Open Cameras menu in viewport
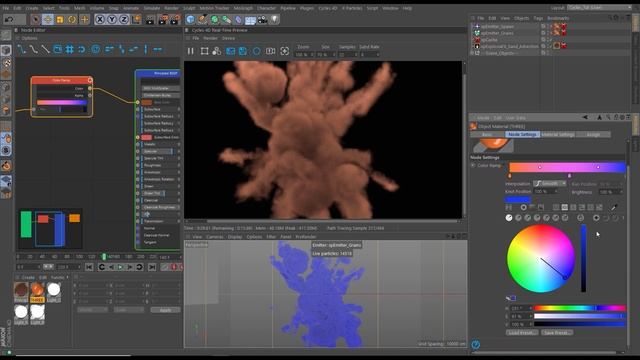Screen dimensions: 640x360 coord(214,237)
